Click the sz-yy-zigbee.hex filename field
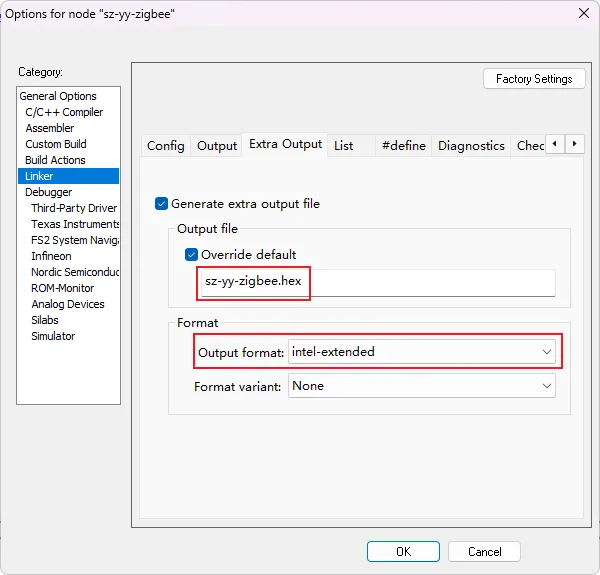 pos(376,283)
